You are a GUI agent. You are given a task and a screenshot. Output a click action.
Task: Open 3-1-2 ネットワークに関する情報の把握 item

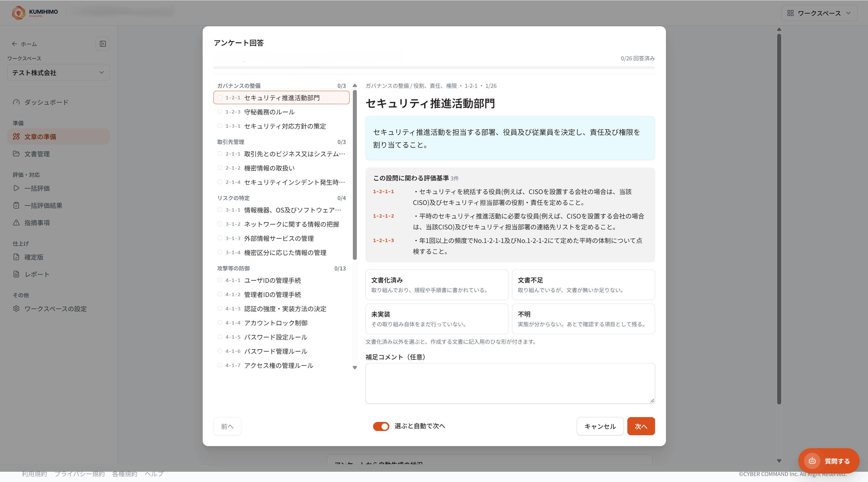point(281,224)
